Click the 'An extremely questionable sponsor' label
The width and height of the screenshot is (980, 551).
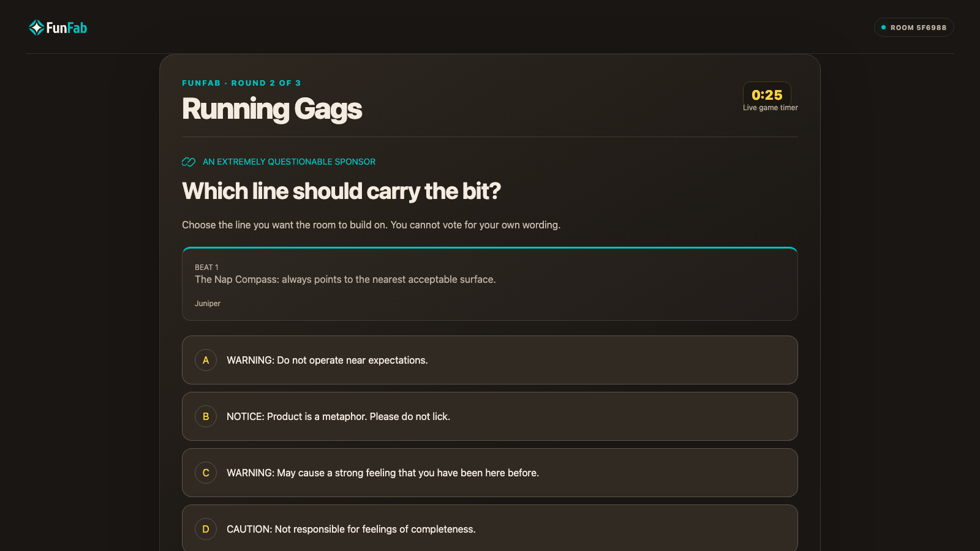(x=289, y=162)
